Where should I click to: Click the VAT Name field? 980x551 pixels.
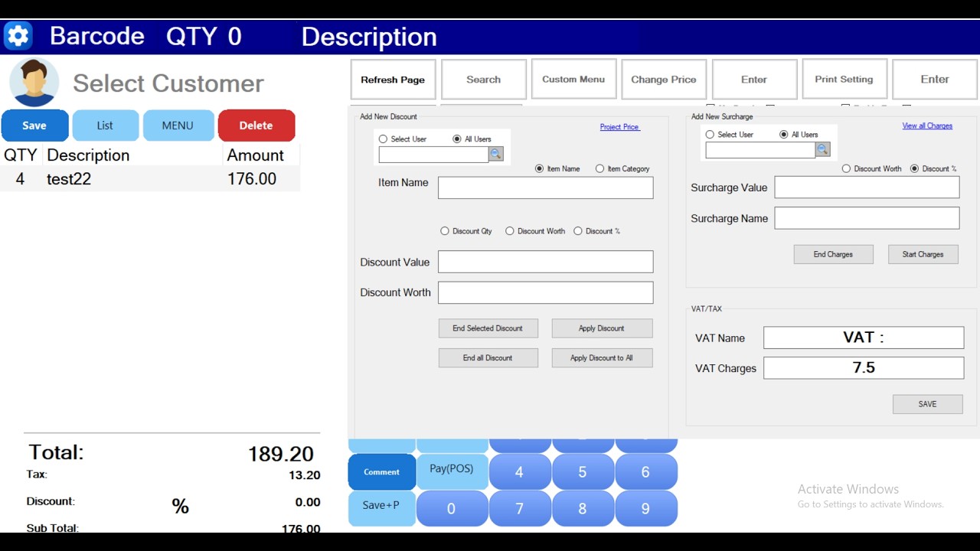[x=864, y=337]
